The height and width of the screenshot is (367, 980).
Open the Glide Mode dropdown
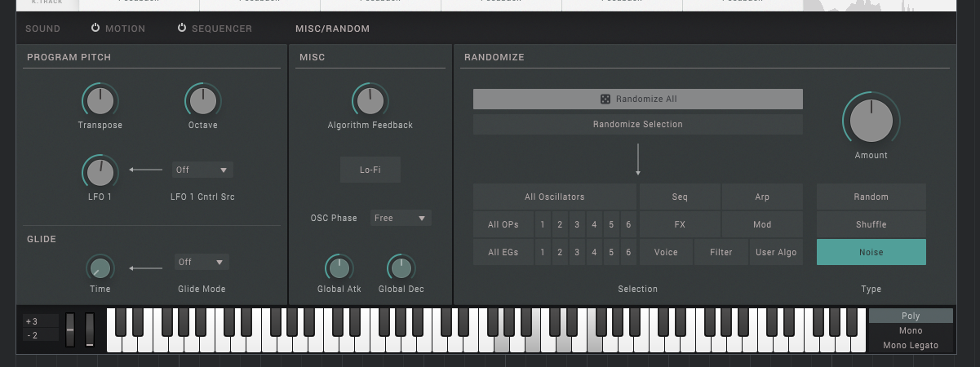coord(202,262)
